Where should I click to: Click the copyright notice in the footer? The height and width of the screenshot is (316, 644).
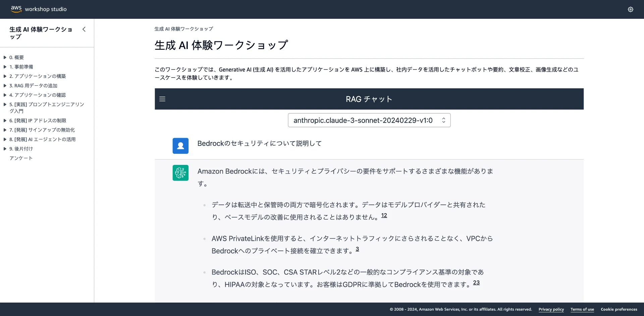[461, 309]
